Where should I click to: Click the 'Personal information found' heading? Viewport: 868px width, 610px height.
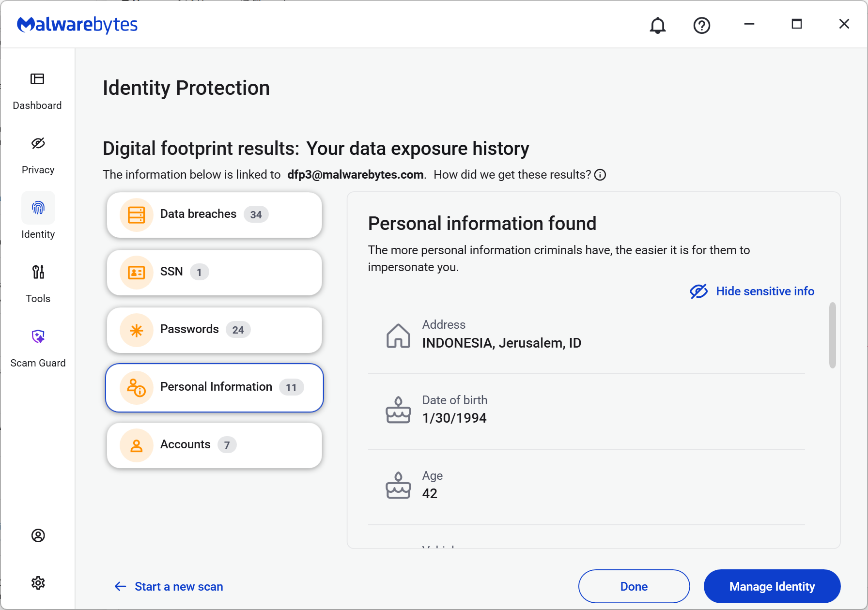(x=482, y=224)
